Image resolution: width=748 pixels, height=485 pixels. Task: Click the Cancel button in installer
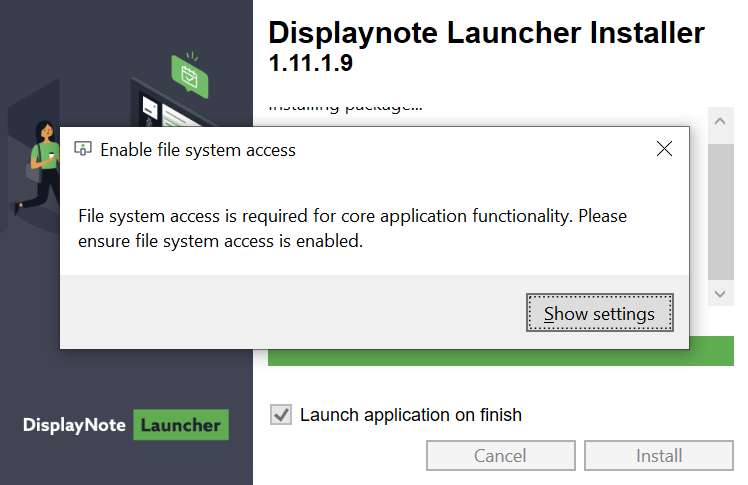pyautogui.click(x=500, y=455)
